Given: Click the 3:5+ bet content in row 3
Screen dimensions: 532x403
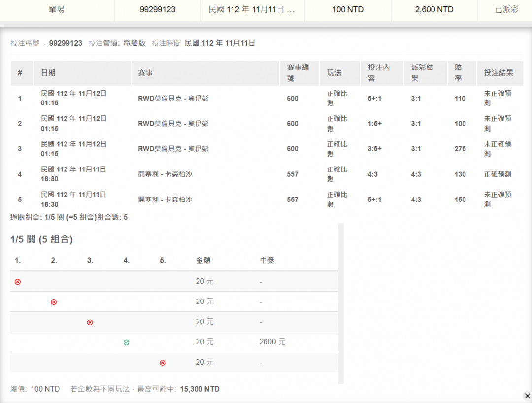Looking at the screenshot, I should (x=374, y=149).
